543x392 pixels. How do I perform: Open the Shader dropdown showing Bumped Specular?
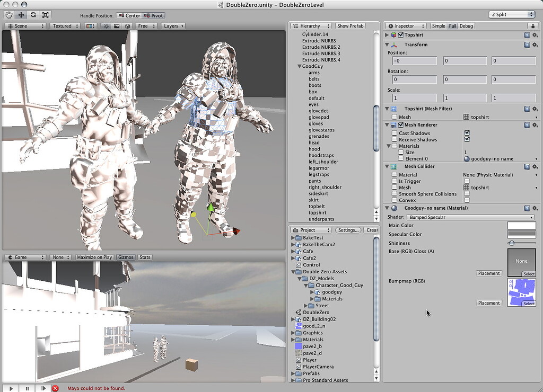point(470,217)
